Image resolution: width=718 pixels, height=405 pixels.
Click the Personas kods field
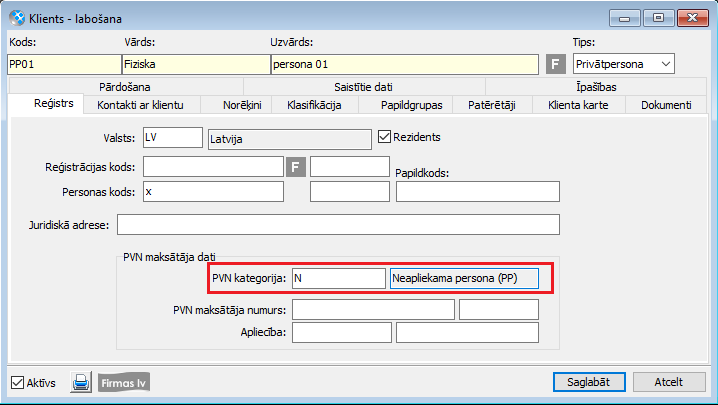tap(213, 192)
